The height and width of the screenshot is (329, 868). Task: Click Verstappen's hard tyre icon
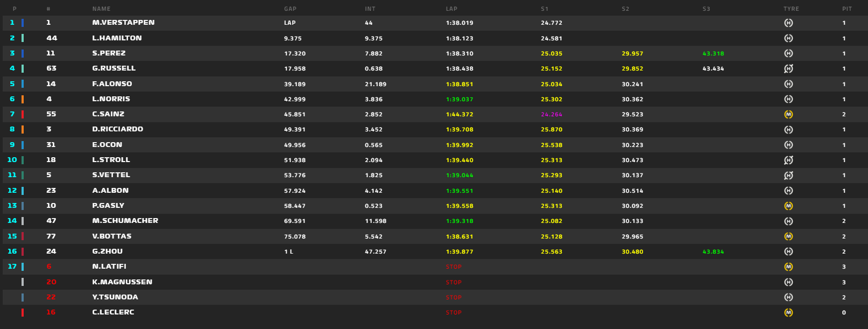pyautogui.click(x=788, y=23)
